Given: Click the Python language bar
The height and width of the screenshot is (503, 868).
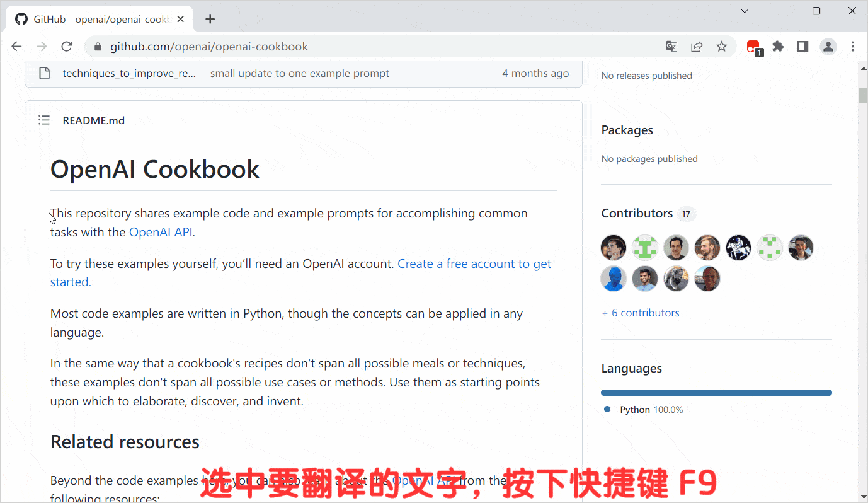Looking at the screenshot, I should click(716, 393).
